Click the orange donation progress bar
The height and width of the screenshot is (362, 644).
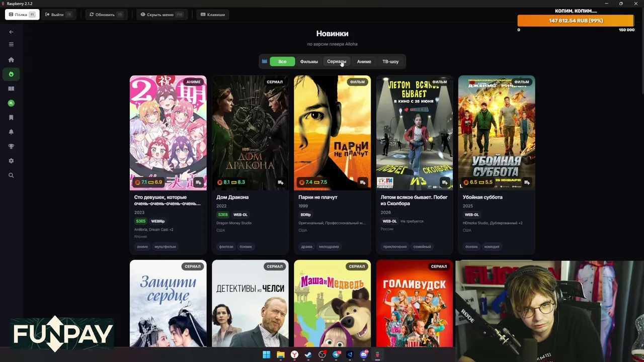click(576, 21)
